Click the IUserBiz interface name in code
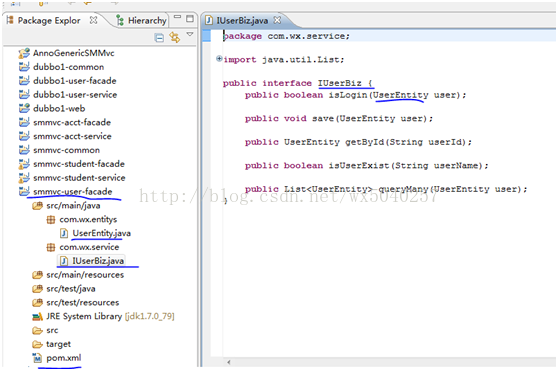Screen dimensions: 558x371 (340, 83)
